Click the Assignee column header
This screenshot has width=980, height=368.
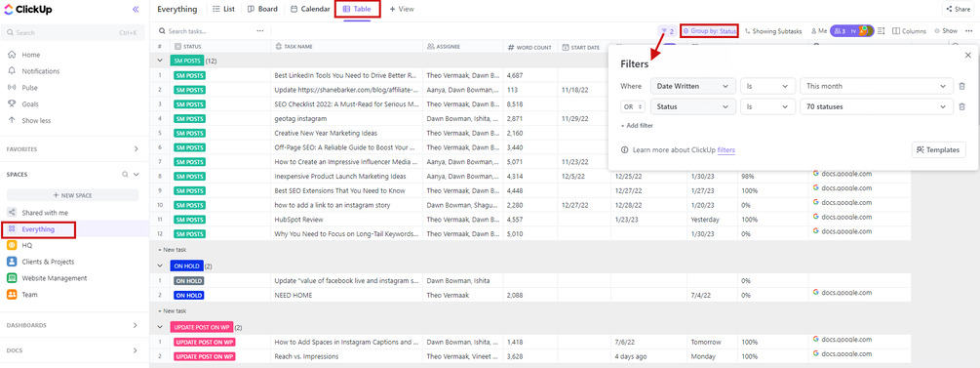pos(444,46)
